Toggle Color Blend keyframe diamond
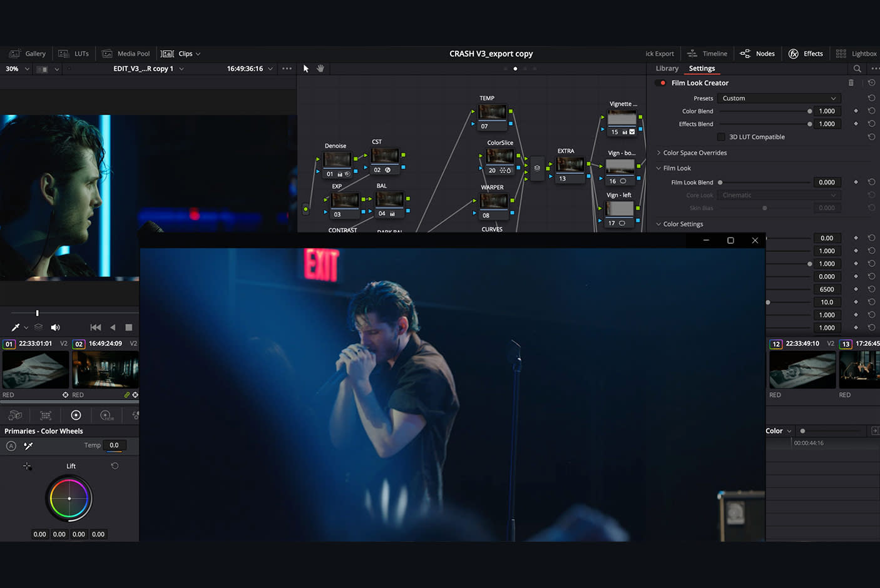Viewport: 880px width, 588px height. tap(856, 111)
